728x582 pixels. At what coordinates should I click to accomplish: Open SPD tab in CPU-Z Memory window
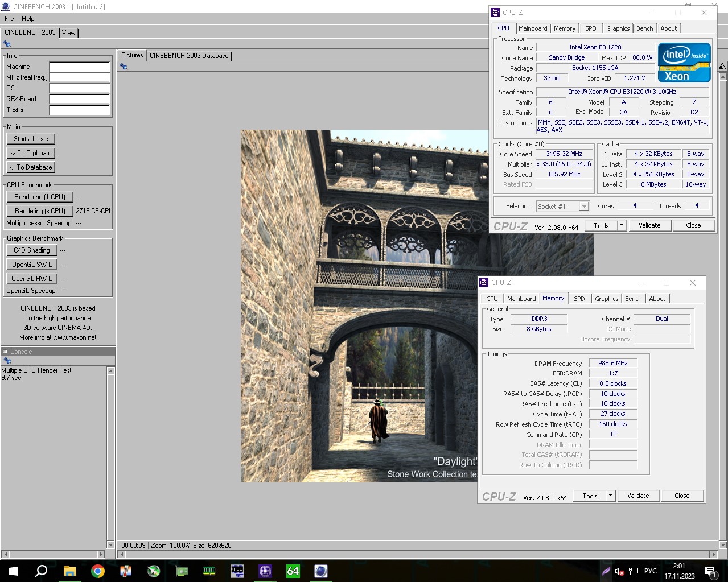(579, 299)
